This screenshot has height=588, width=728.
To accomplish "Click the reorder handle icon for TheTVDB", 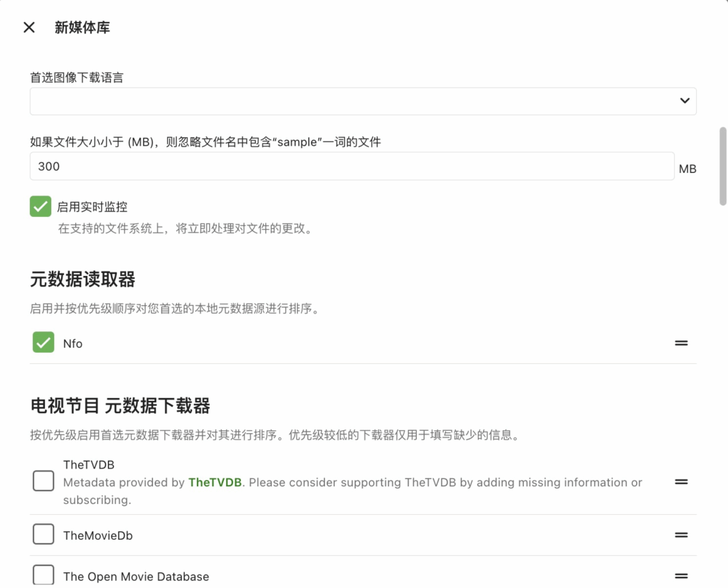I will click(681, 481).
